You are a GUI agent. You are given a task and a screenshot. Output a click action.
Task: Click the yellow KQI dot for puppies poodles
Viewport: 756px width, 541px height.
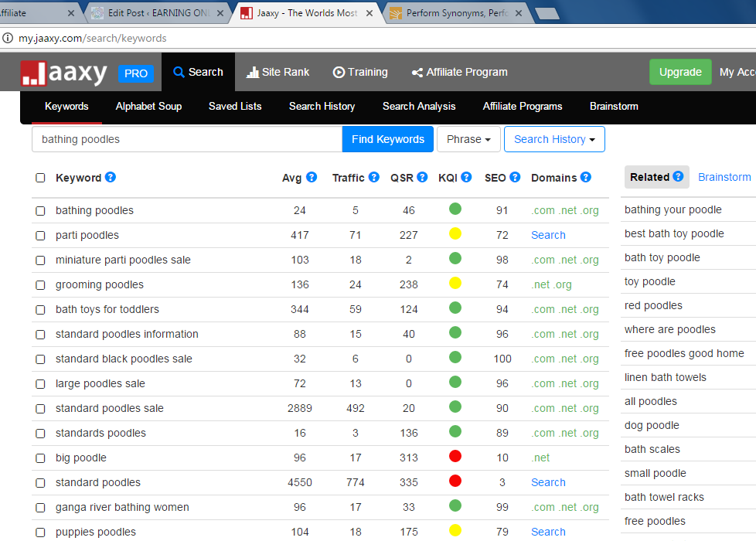tap(455, 530)
